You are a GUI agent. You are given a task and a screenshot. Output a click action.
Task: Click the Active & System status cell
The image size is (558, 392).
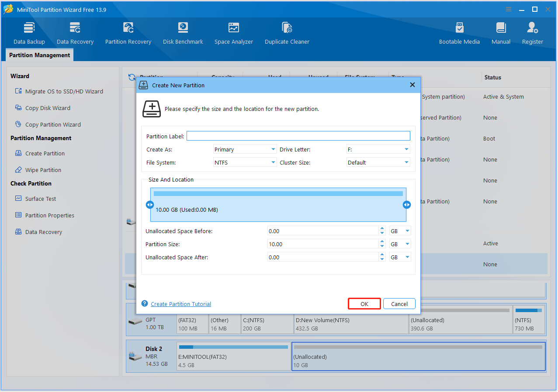(503, 96)
